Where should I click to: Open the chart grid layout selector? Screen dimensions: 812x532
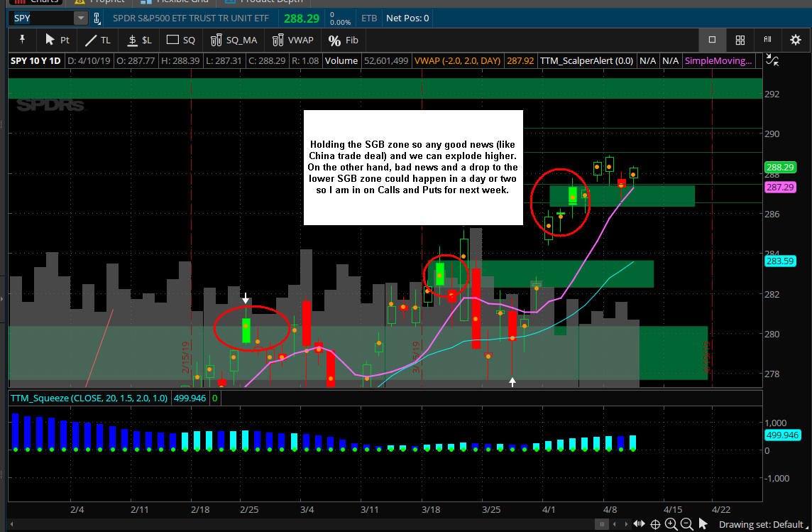click(x=740, y=40)
